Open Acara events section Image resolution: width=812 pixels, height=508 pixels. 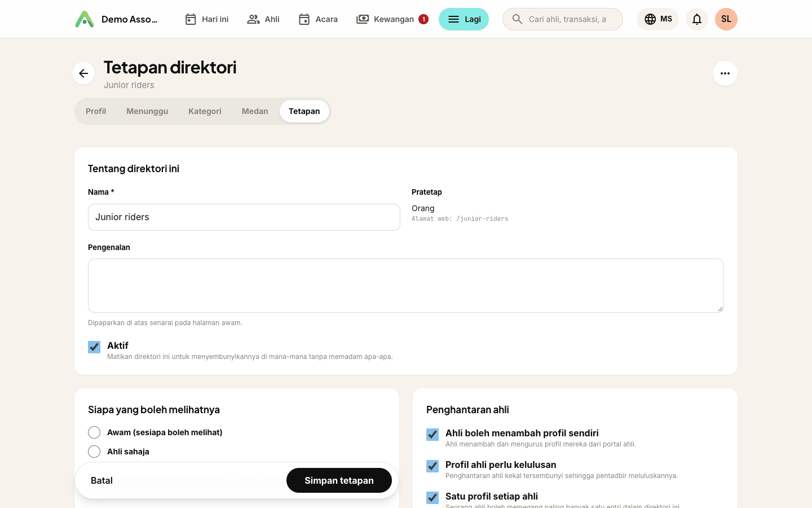click(x=318, y=19)
